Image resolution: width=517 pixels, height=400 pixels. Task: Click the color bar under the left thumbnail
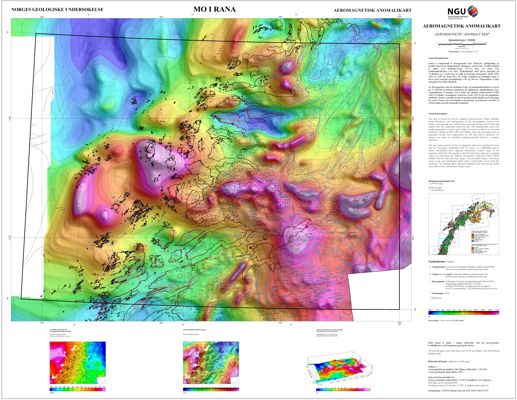(x=78, y=389)
